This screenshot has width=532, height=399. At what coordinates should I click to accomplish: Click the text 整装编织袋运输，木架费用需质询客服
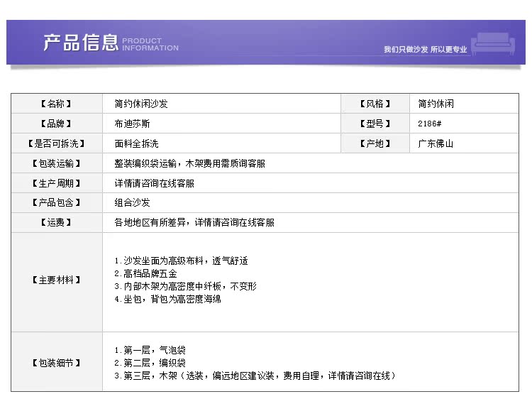[189, 163]
